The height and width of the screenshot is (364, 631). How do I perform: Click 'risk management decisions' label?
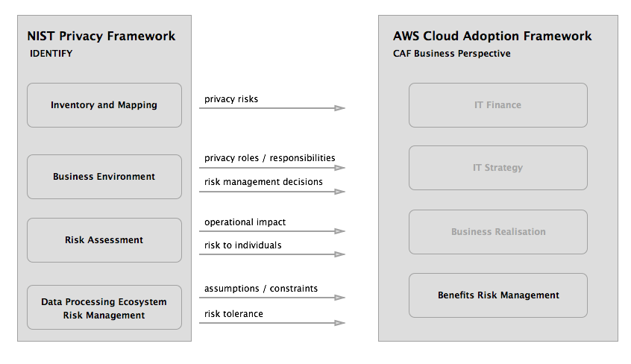[x=263, y=182]
